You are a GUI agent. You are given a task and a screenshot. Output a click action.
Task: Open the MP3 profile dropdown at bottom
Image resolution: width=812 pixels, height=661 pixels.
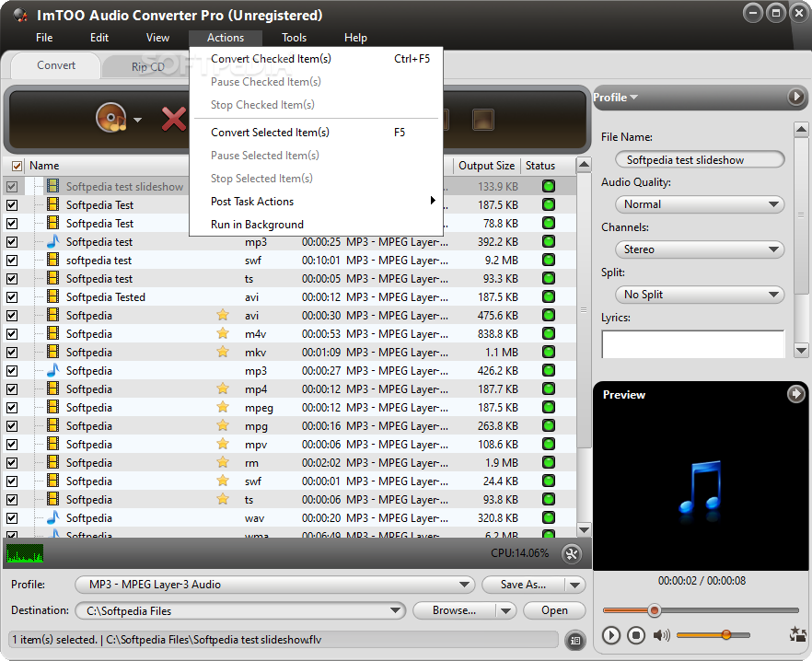point(275,585)
